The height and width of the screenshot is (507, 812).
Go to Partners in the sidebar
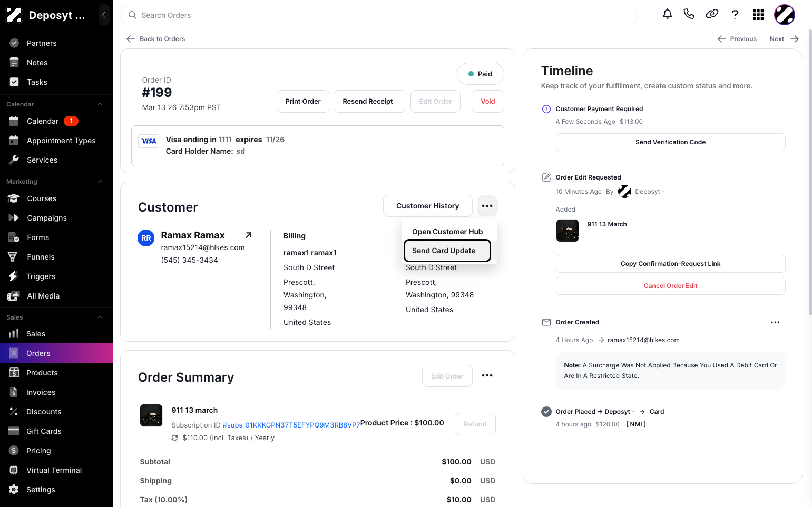click(x=56, y=43)
